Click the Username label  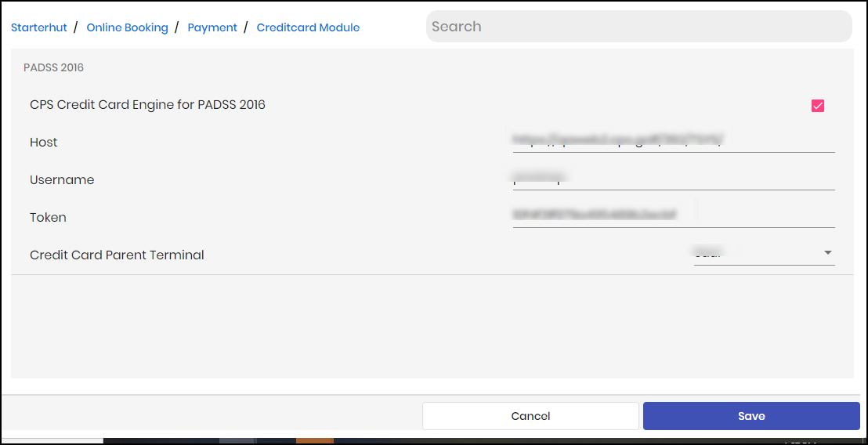(62, 180)
